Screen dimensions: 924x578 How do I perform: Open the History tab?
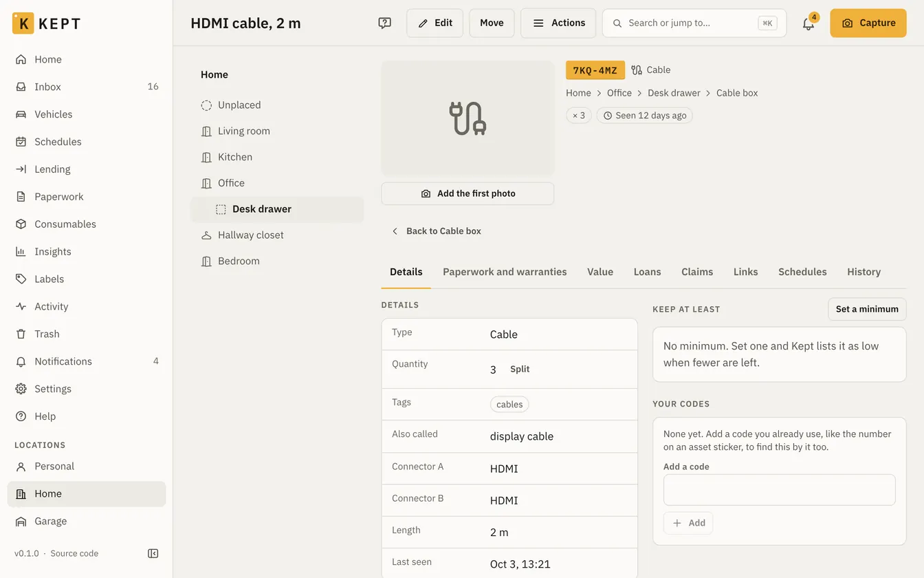863,272
